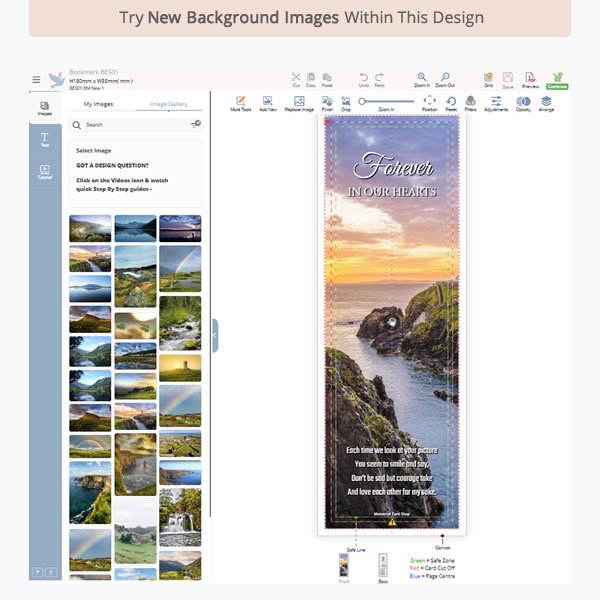Select the Crop tool

pyautogui.click(x=344, y=103)
